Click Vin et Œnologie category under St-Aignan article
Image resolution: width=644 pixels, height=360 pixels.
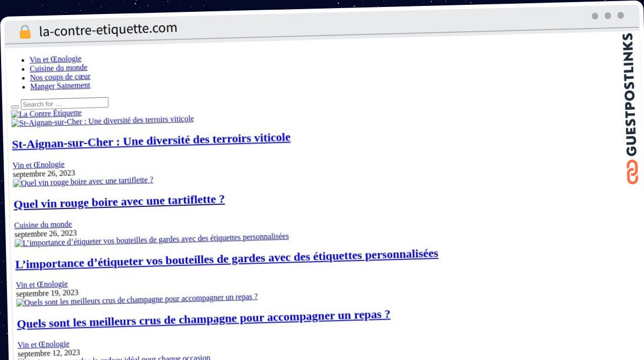pos(39,164)
